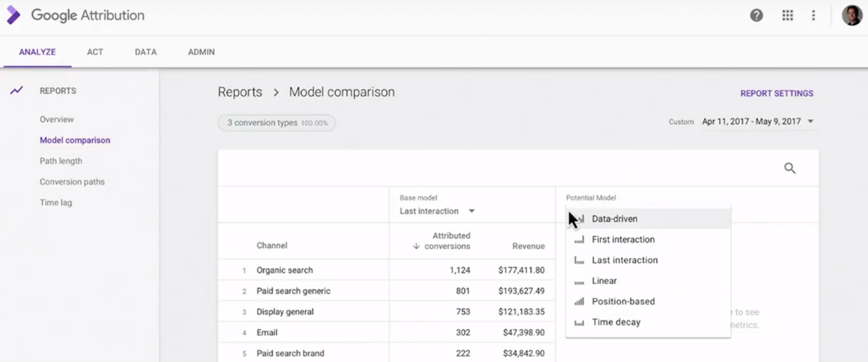Open the Path length report
868x362 pixels.
61,161
